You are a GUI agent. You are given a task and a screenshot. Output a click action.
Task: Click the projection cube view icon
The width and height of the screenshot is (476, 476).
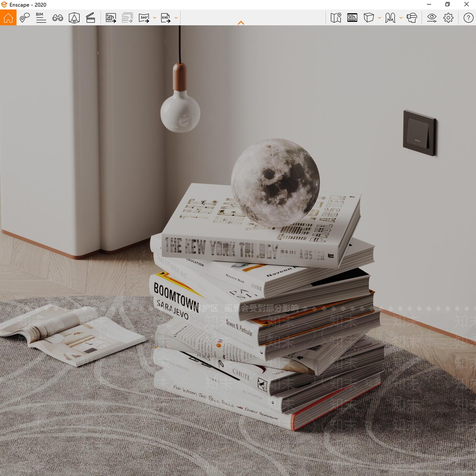click(x=369, y=18)
